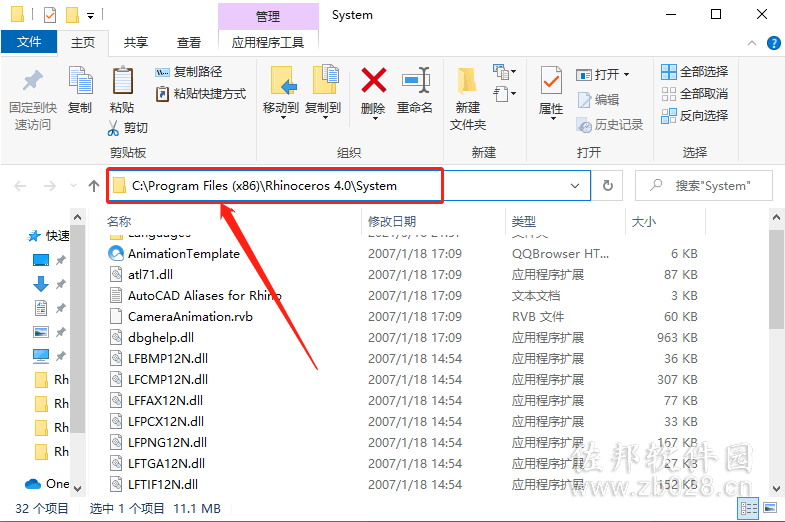Click Select all (全部选择)
This screenshot has width=785, height=522.
[694, 72]
